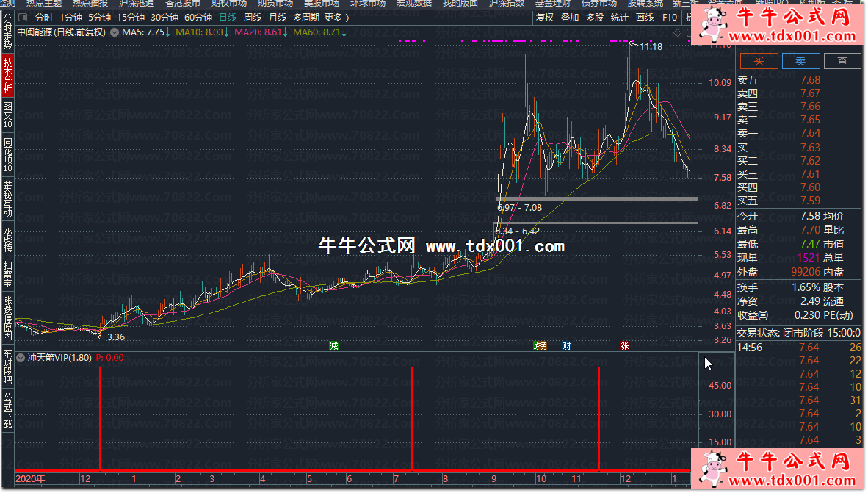868x493 pixels.
Task: Click the blue 财 event marker
Action: (566, 345)
